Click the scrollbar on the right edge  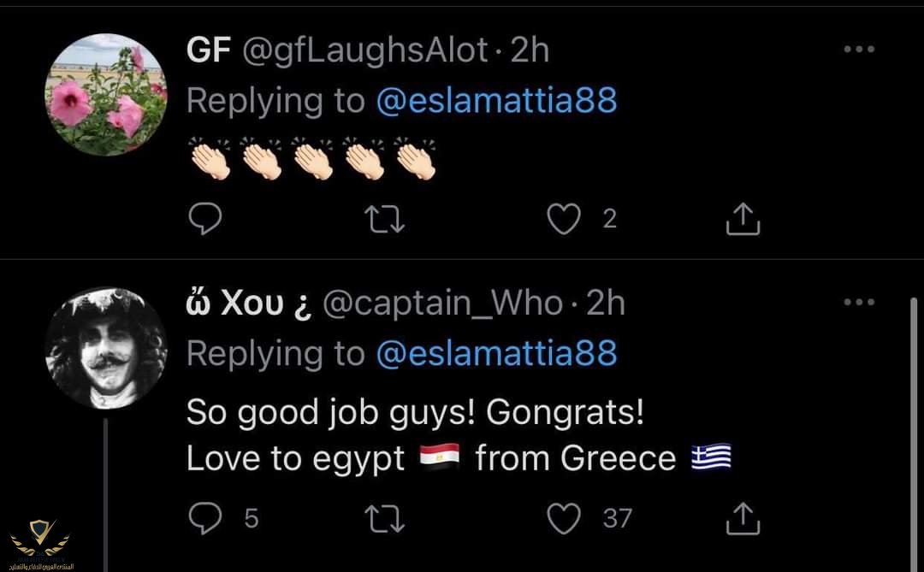(913, 428)
